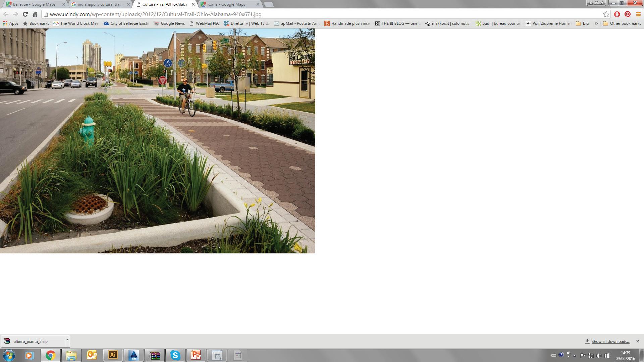Open Chrome hamburger menu
644x362 pixels.
pos(638,14)
